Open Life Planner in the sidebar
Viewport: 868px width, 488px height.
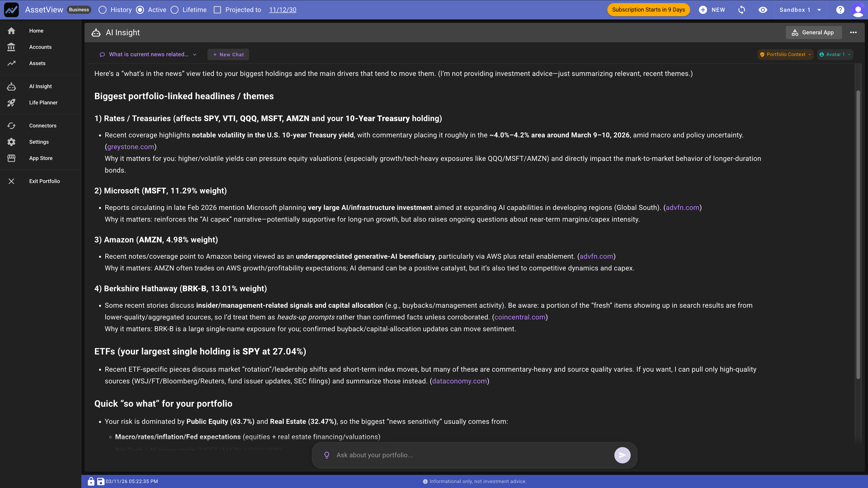pos(43,102)
